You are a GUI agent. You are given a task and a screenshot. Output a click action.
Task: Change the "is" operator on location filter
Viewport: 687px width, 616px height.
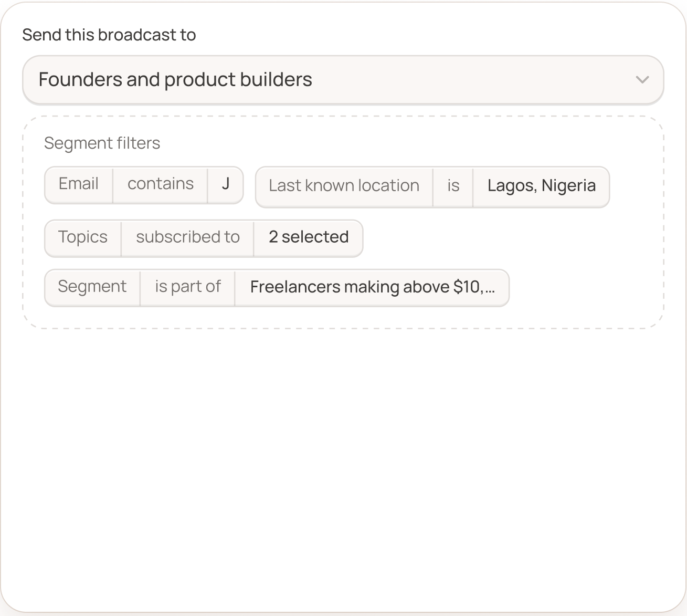coord(452,186)
